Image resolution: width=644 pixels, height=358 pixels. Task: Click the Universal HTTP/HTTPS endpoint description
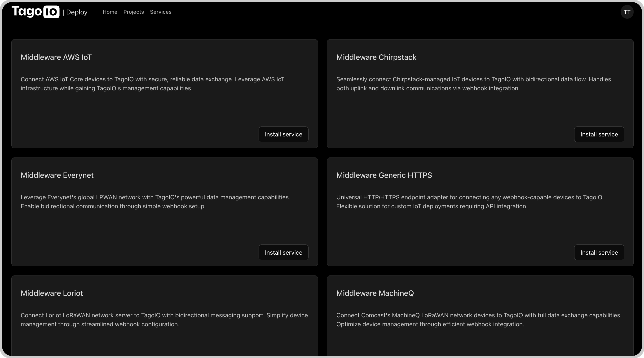[x=470, y=202]
